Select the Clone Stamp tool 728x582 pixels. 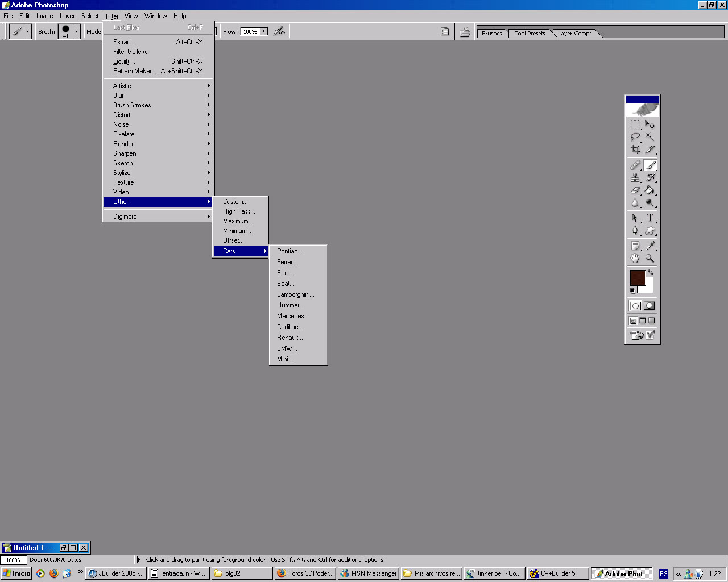tap(635, 178)
